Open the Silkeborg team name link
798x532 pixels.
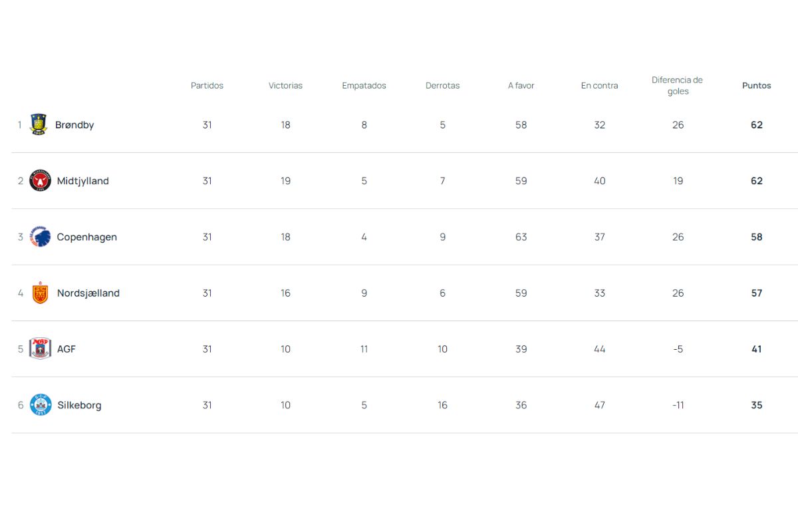click(x=79, y=405)
